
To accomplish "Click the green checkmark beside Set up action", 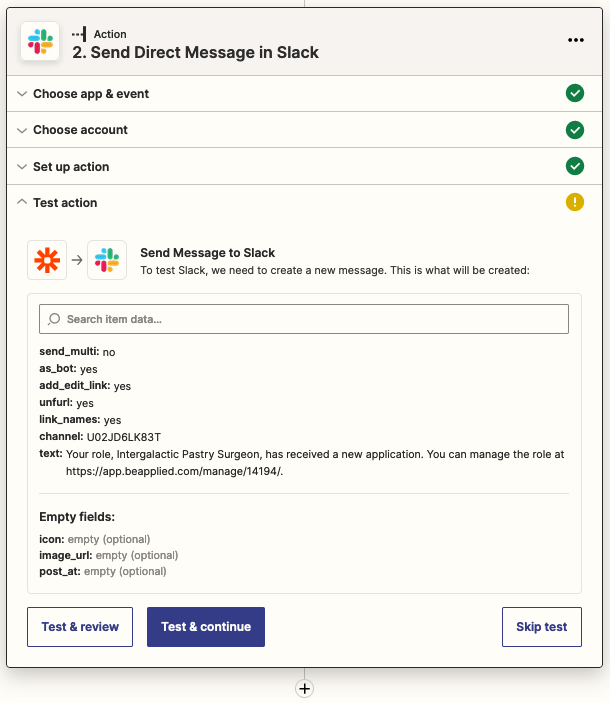I will point(575,166).
